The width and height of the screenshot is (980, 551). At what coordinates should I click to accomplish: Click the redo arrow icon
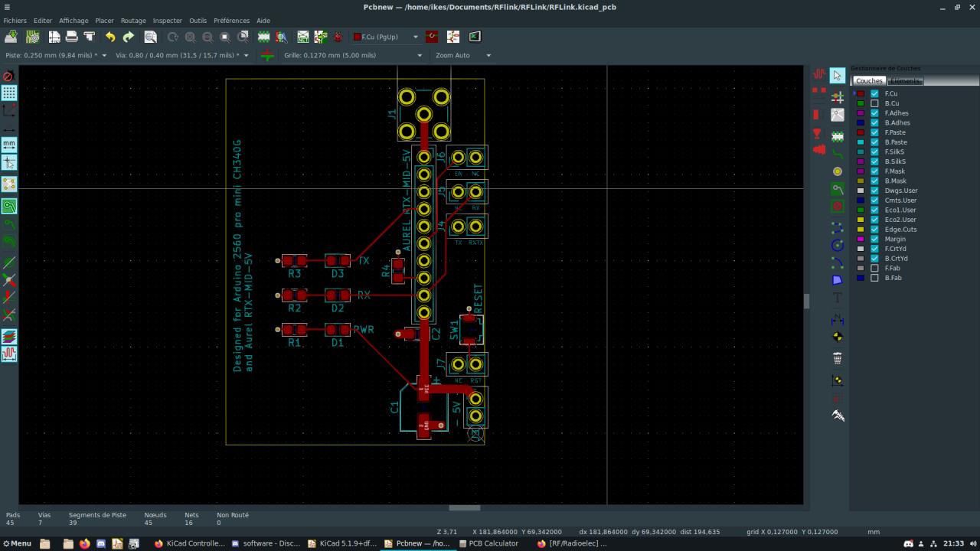click(x=128, y=37)
